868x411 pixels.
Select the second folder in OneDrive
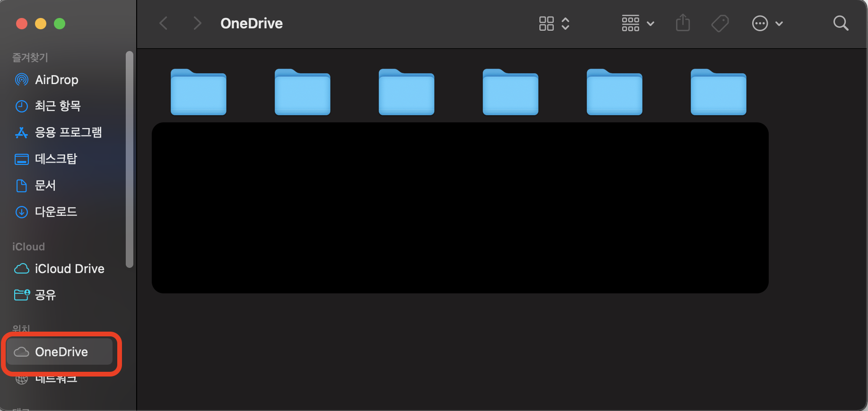[x=303, y=92]
